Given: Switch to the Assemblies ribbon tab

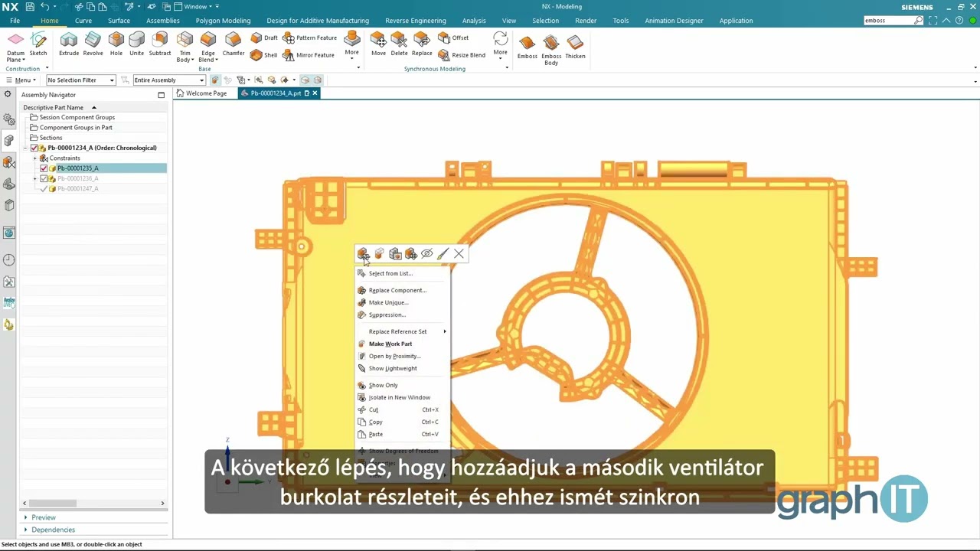Looking at the screenshot, I should pyautogui.click(x=163, y=21).
